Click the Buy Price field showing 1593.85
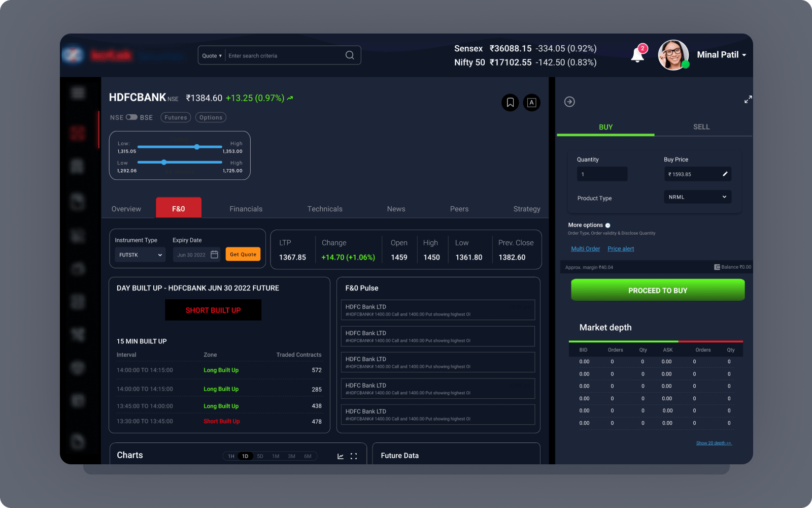Image resolution: width=812 pixels, height=508 pixels. pos(697,174)
